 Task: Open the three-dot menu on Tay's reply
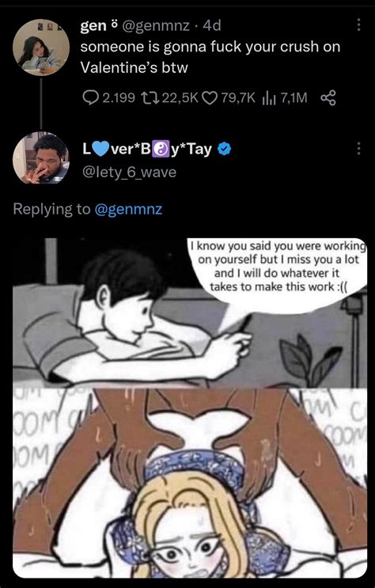358,149
